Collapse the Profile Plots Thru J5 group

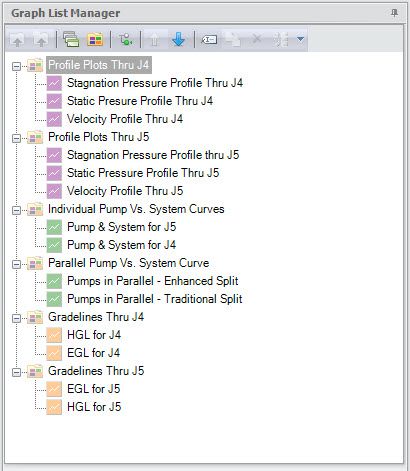[x=16, y=138]
